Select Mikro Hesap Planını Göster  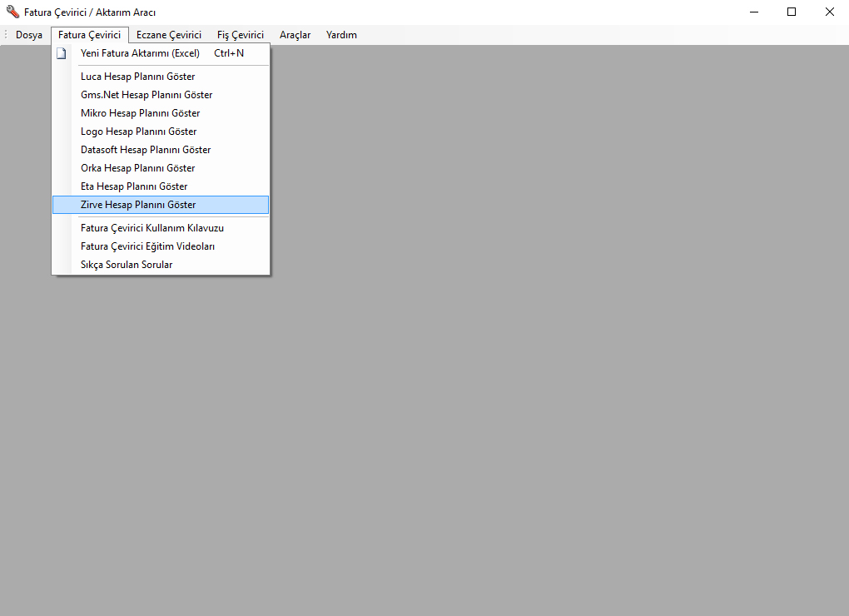tap(161, 114)
